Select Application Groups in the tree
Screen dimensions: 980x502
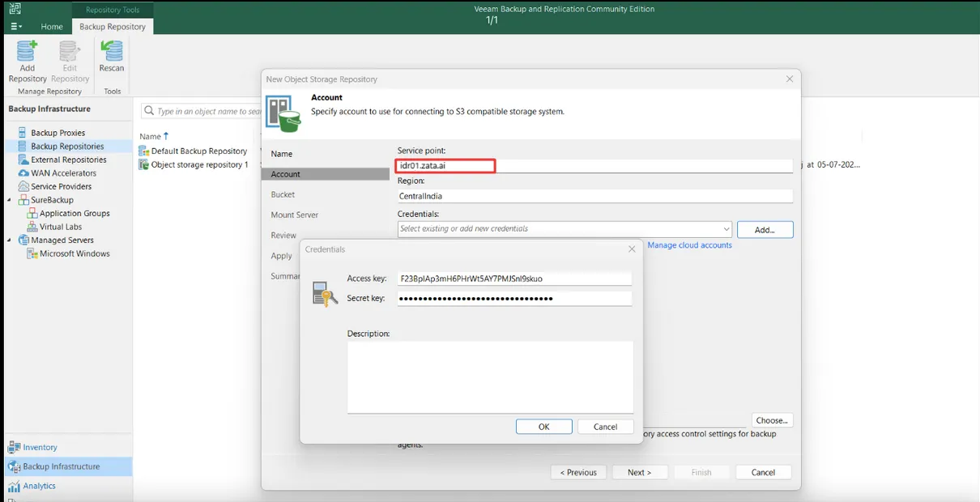[75, 214]
